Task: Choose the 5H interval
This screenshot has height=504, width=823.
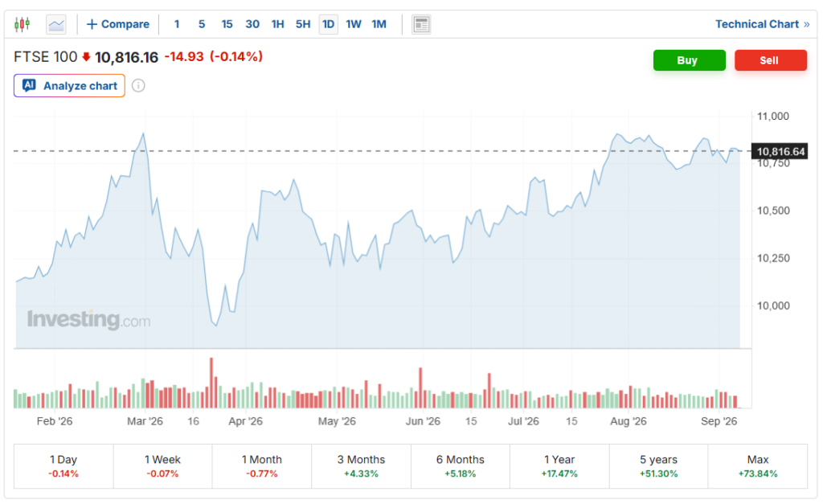Action: coord(303,24)
